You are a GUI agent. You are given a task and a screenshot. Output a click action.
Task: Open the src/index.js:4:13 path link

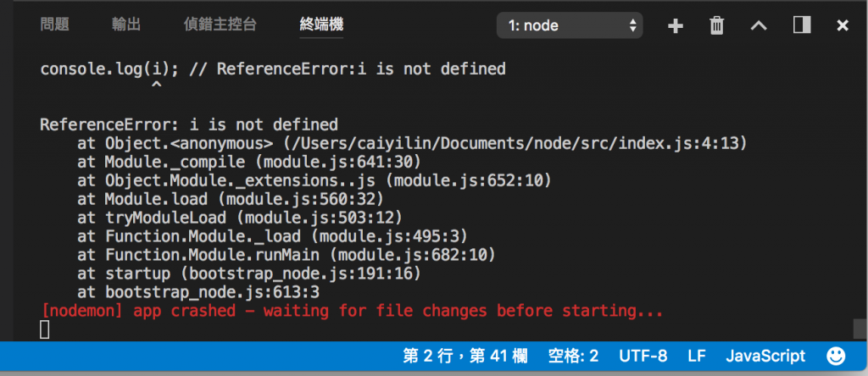(x=515, y=143)
